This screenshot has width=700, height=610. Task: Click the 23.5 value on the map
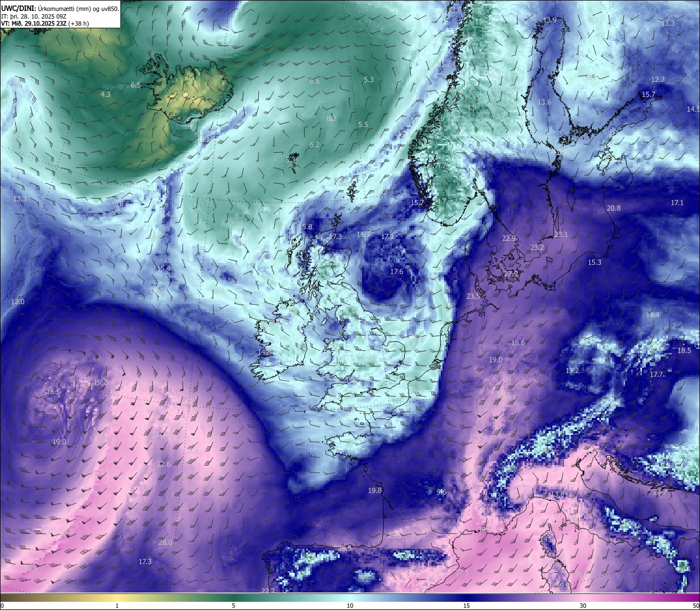(x=473, y=295)
